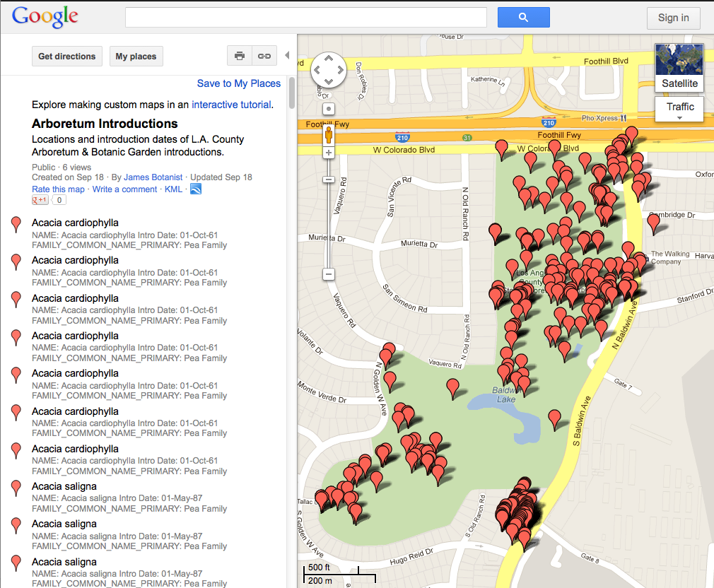Open the Get directions tab
714x588 pixels.
[67, 57]
